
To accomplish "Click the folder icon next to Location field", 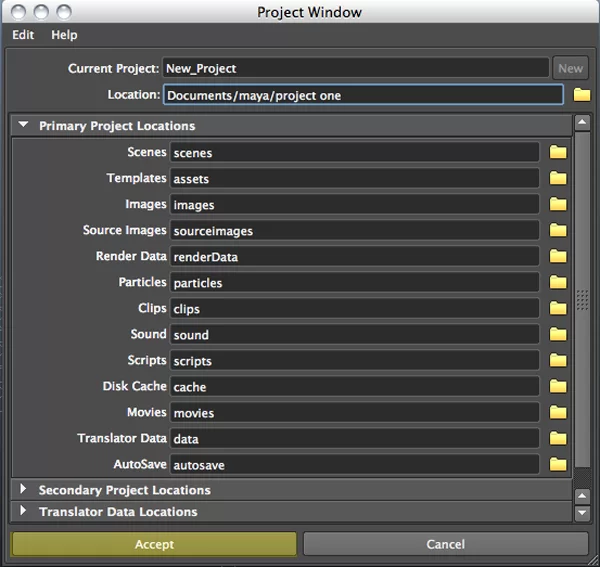I will (x=582, y=95).
